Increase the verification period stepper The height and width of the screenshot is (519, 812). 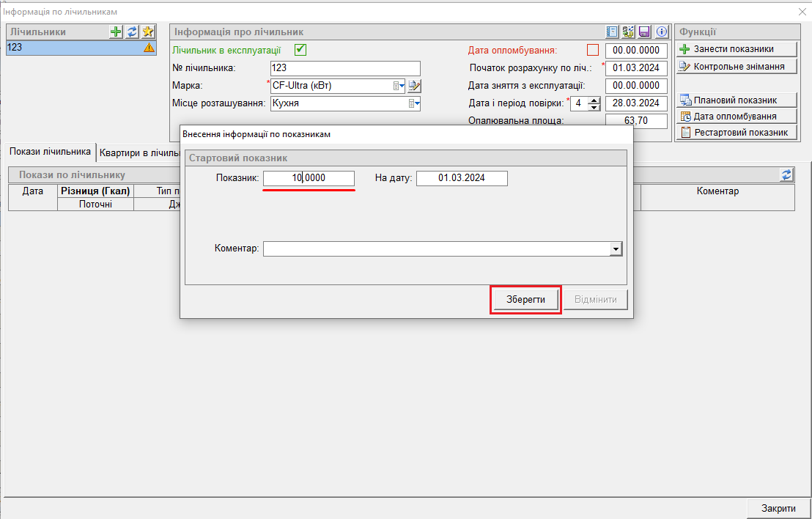594,100
